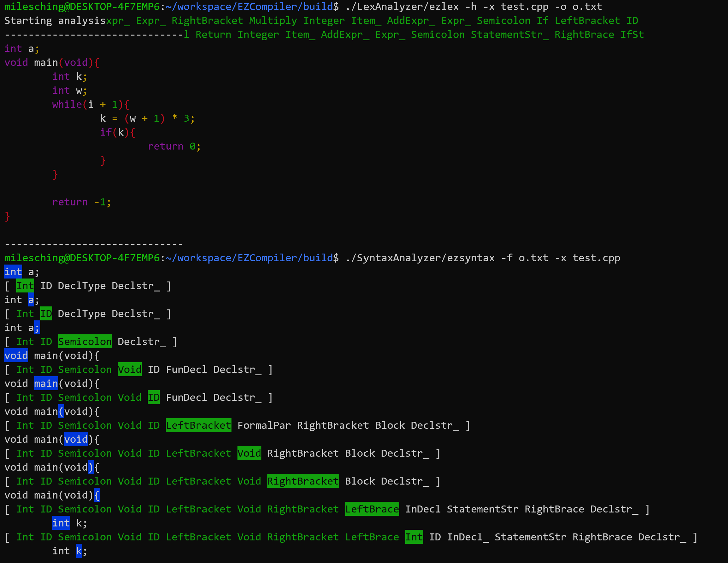728x563 pixels.
Task: Click the './SyntaxAnalyzer/ezsyntax' command text
Action: coord(420,258)
